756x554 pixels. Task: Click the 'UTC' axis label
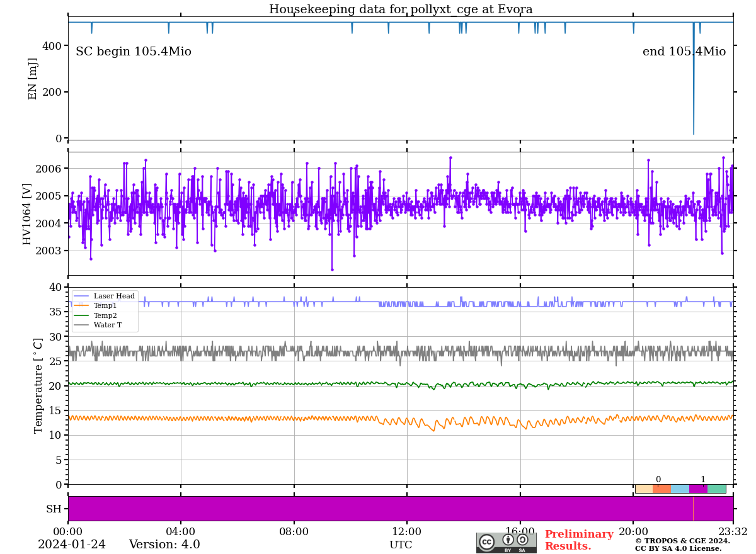coord(401,545)
